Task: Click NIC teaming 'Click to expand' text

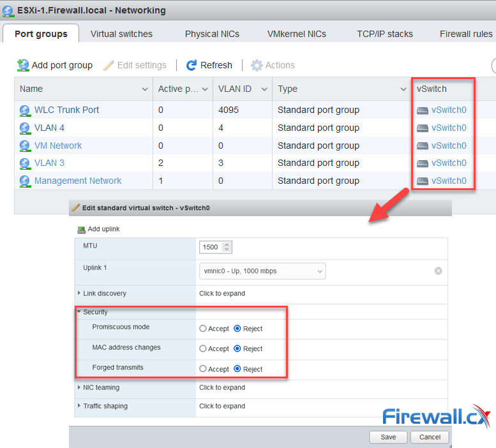Action: pos(222,387)
